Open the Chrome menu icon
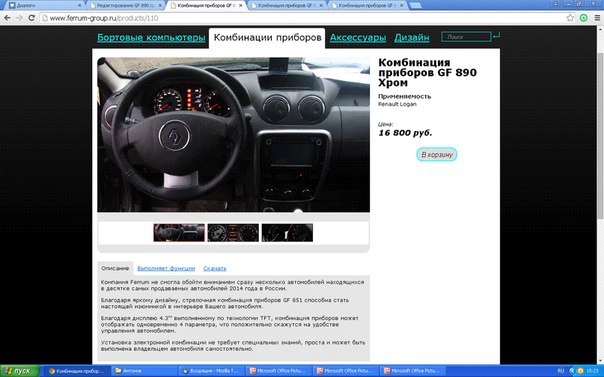The height and width of the screenshot is (377, 604). click(597, 18)
